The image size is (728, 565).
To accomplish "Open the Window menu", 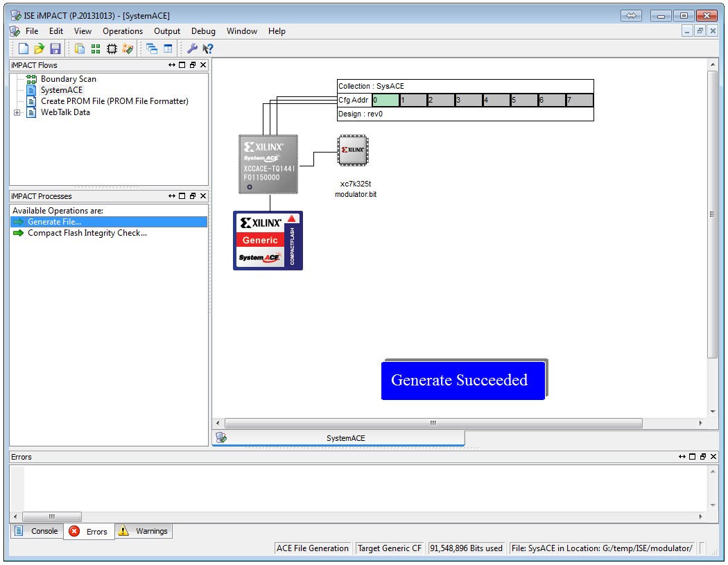I will coord(242,31).
